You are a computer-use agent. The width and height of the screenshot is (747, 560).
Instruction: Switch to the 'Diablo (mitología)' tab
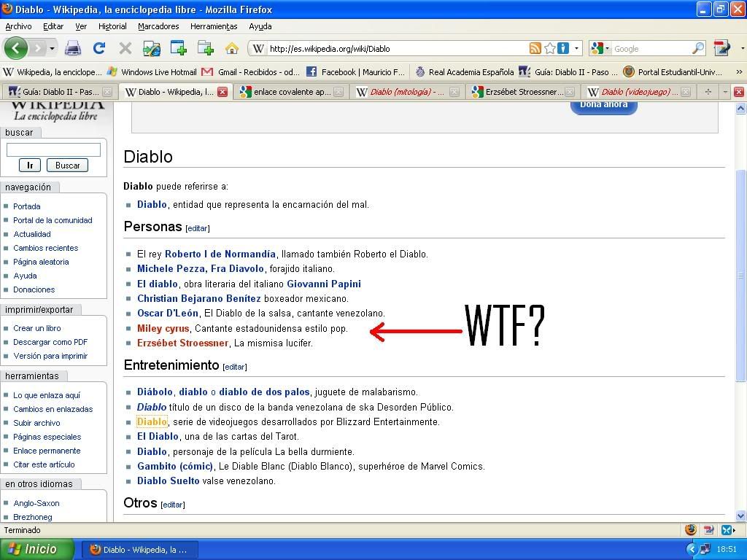click(407, 92)
